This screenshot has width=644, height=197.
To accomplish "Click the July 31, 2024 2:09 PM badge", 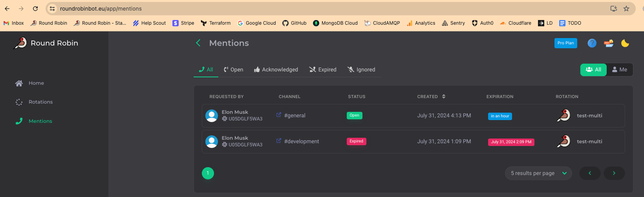I will coord(511,142).
